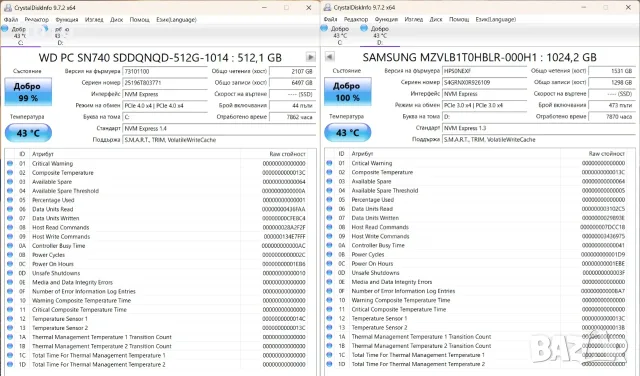Click total host reads value 1531 GB
Screen dimensions: 640x376
(612, 71)
